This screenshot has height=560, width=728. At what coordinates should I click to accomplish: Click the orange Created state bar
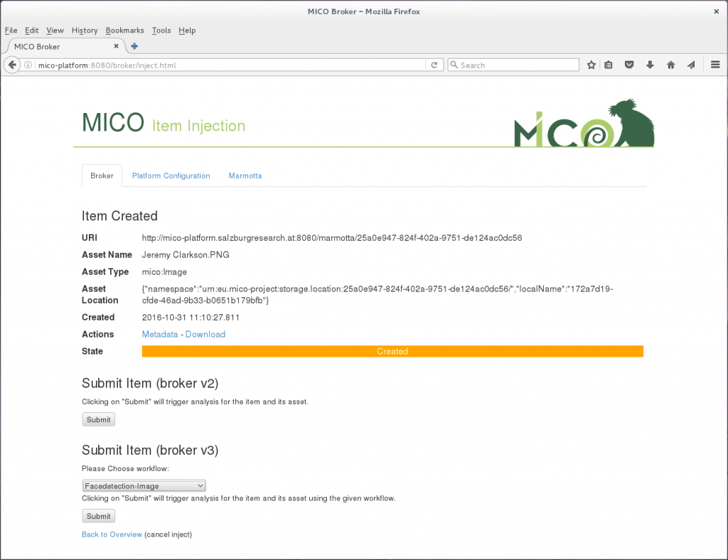392,351
